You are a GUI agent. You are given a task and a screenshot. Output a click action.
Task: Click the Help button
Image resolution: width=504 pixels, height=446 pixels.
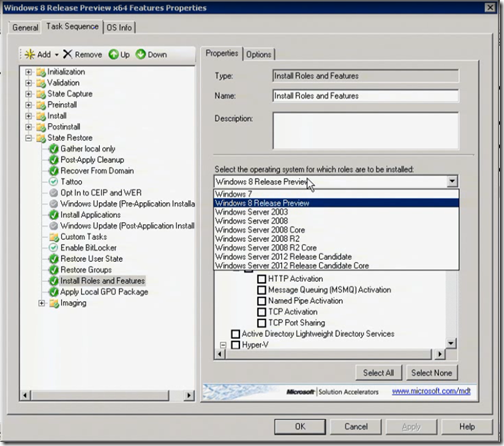click(x=467, y=427)
